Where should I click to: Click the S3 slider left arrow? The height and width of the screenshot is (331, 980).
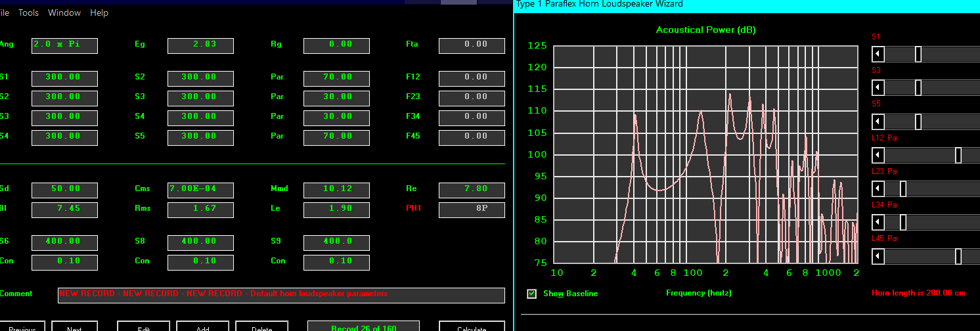(878, 87)
